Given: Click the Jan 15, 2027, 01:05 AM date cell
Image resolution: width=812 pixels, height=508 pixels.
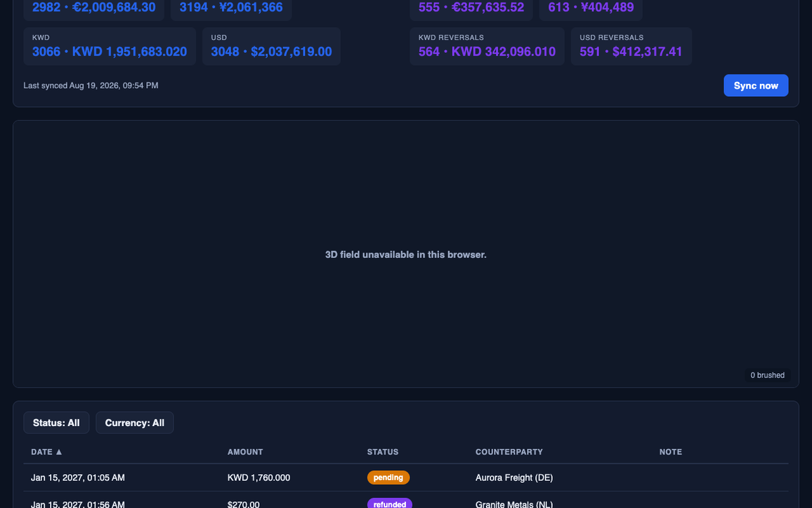Looking at the screenshot, I should click(78, 478).
